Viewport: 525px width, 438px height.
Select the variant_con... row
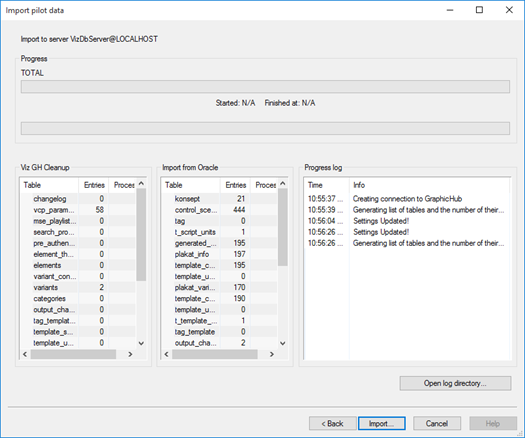[x=78, y=276]
